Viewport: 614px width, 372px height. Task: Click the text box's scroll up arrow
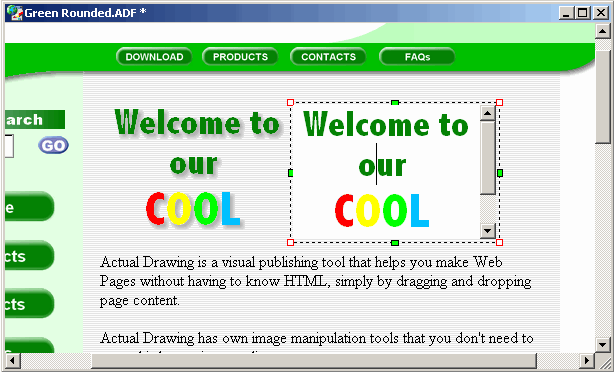click(x=488, y=114)
